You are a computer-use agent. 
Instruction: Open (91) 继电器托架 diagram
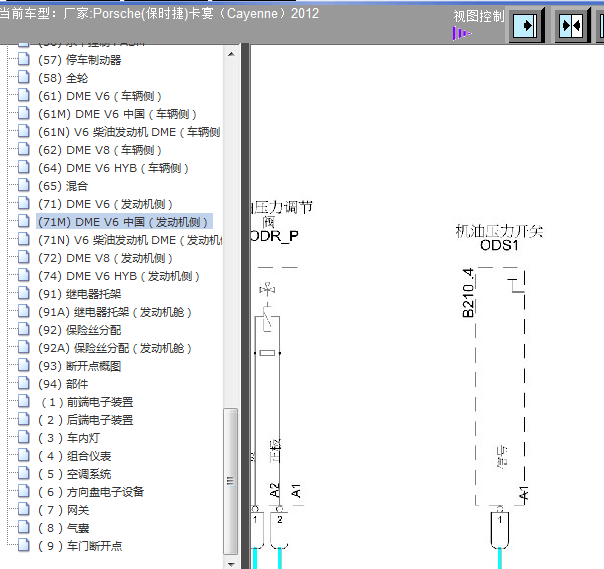pos(79,294)
